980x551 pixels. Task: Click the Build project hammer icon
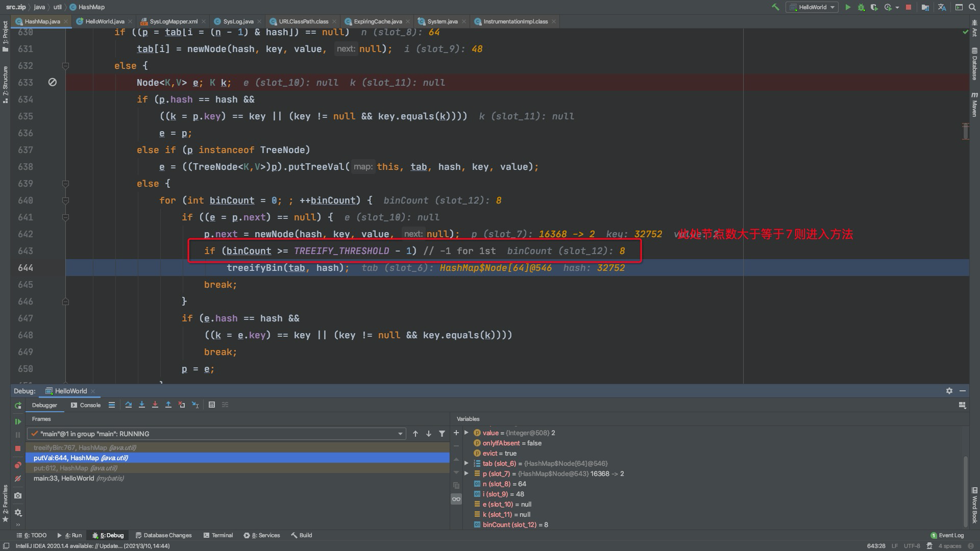(x=775, y=7)
